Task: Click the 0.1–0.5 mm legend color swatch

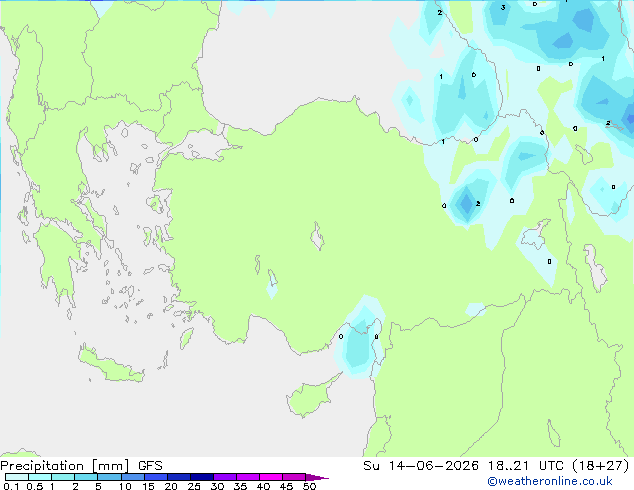Action: (x=17, y=477)
